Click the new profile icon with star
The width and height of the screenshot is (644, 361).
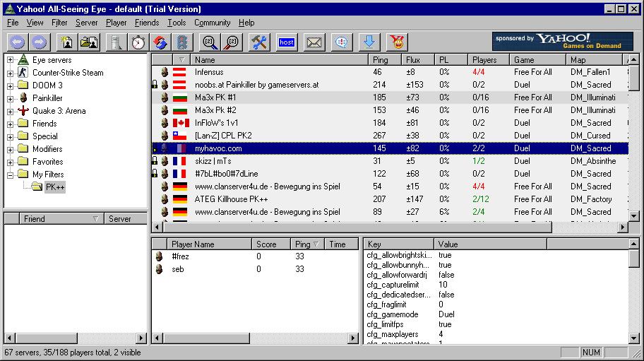67,42
